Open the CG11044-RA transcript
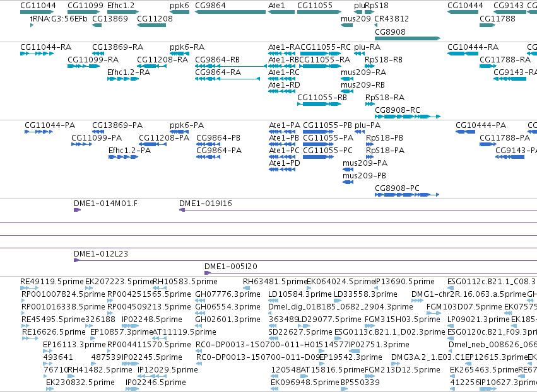 (37, 54)
